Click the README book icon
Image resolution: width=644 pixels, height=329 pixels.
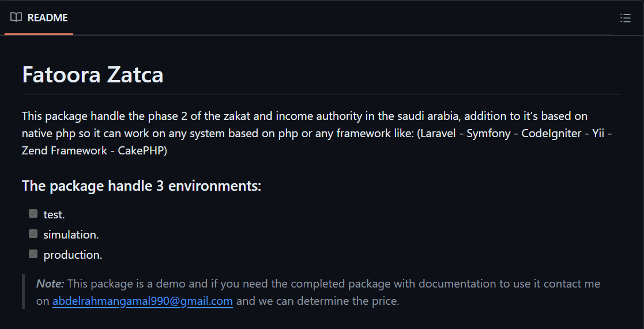[16, 17]
